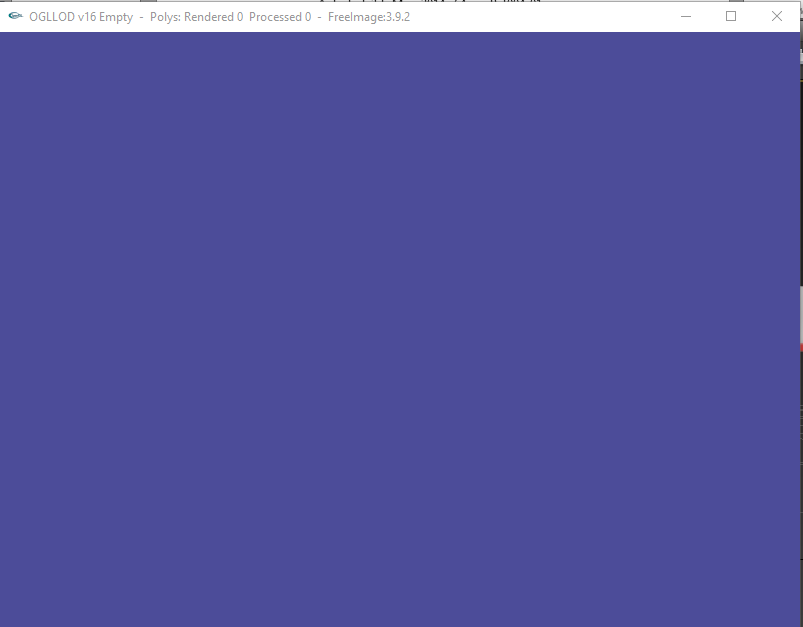Close the OGLLOD v16 window

point(777,17)
